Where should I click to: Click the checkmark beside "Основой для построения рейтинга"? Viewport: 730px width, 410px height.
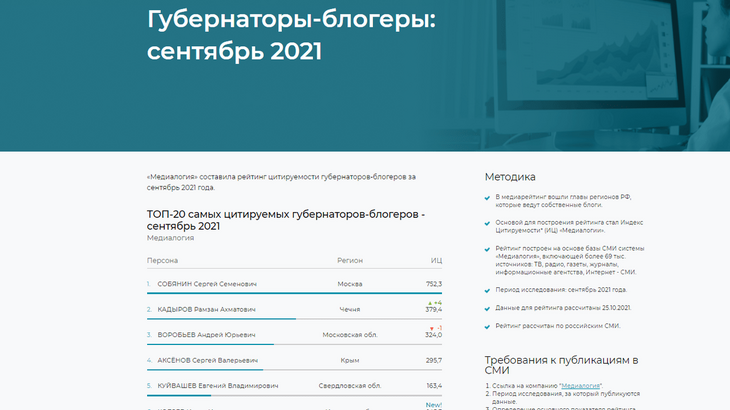coord(488,222)
